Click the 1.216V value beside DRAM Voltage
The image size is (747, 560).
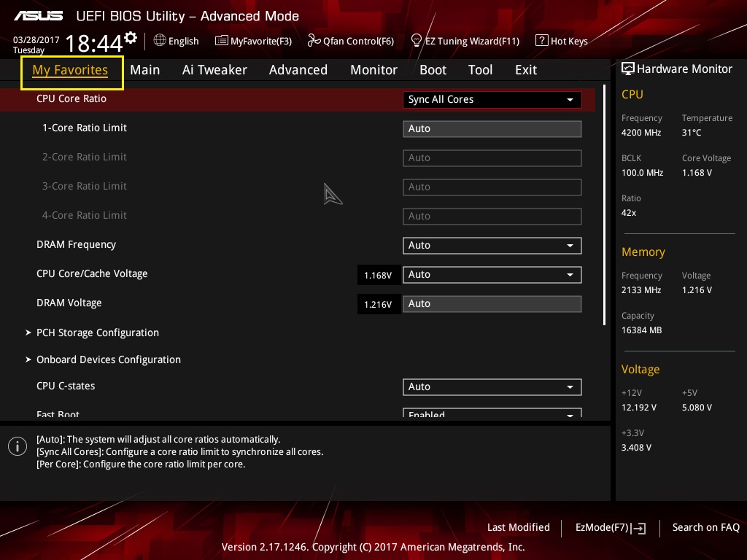(x=378, y=304)
